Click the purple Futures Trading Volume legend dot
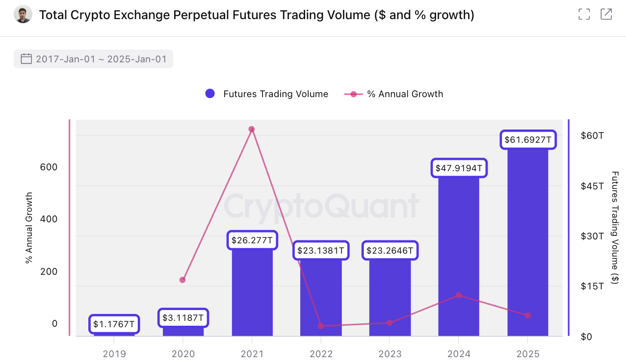The height and width of the screenshot is (364, 626). pyautogui.click(x=210, y=94)
